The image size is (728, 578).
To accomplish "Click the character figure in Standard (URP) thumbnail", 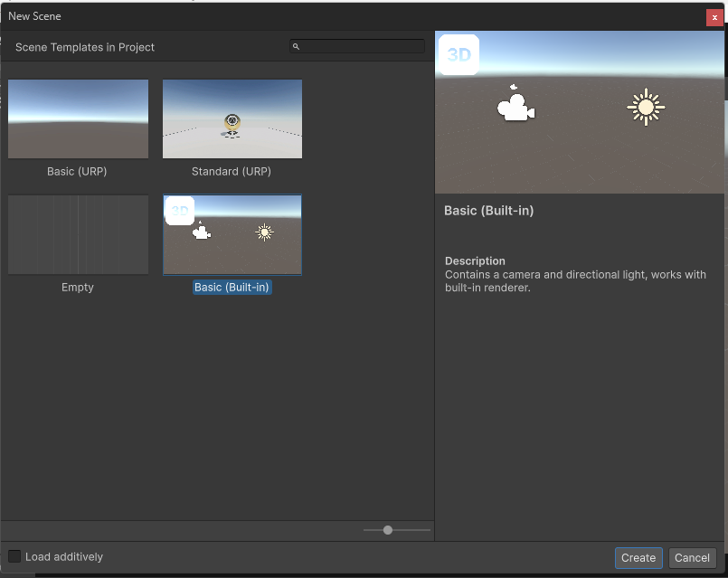I will 232,124.
